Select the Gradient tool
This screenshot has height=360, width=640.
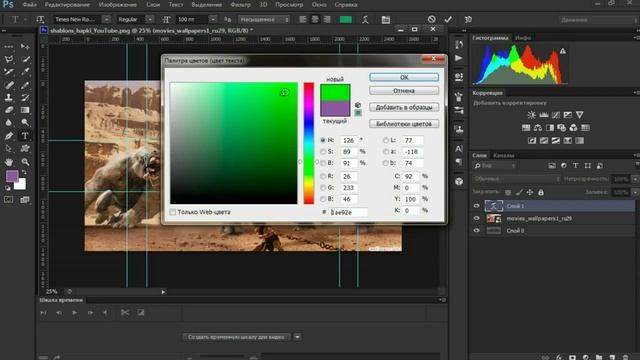pyautogui.click(x=25, y=110)
